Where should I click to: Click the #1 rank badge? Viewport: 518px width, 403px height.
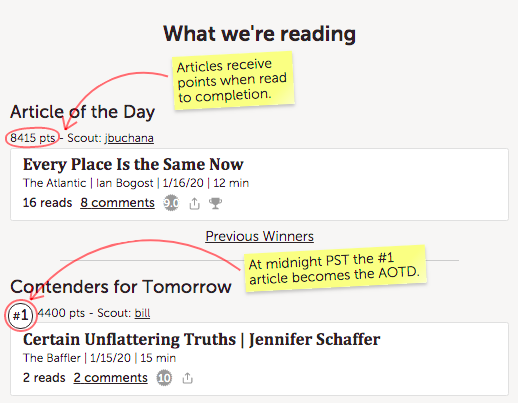(21, 315)
